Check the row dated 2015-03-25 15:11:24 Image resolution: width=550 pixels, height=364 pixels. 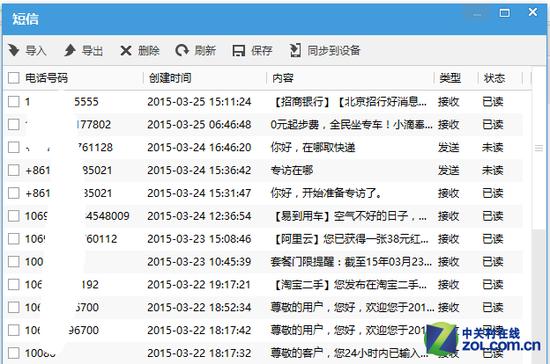[x=14, y=102]
